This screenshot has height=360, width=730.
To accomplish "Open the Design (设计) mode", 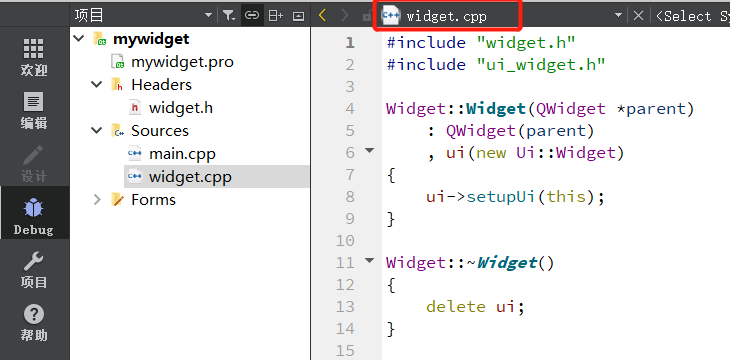I will point(34,163).
